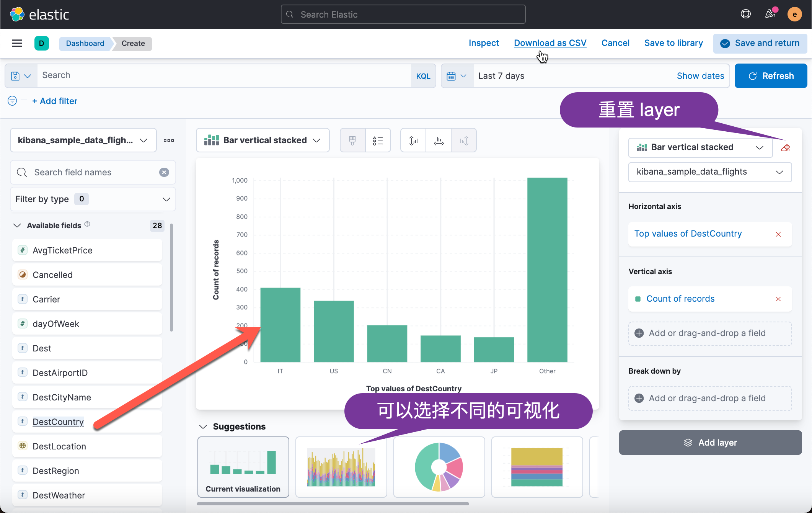The image size is (812, 513).
Task: Open the Bar vertical stacked chart switcher
Action: 263,141
